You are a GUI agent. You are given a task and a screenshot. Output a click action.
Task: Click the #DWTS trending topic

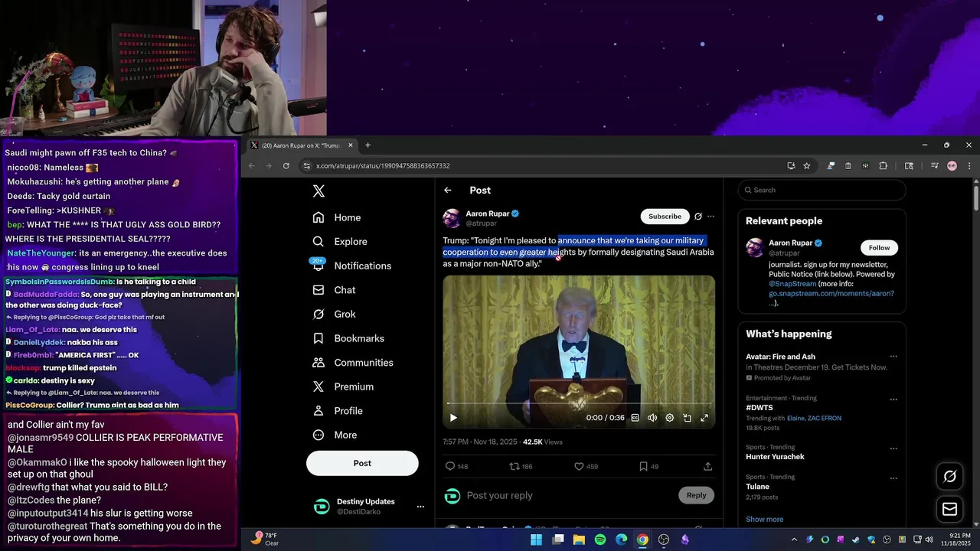[x=759, y=408]
